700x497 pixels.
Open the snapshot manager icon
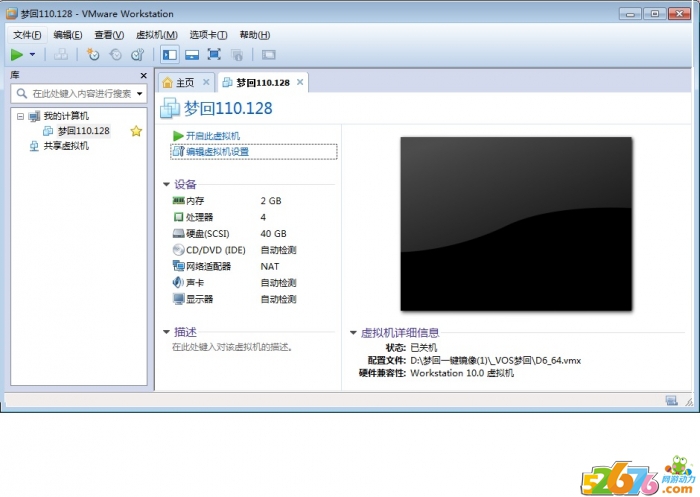pos(138,54)
